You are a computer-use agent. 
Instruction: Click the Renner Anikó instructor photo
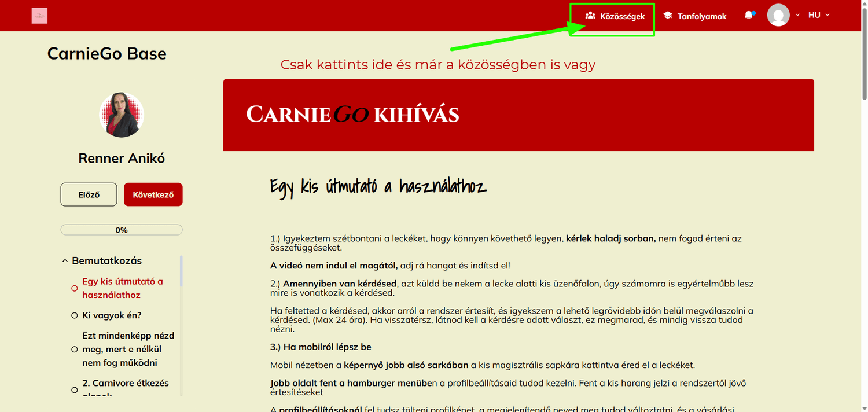click(x=122, y=115)
